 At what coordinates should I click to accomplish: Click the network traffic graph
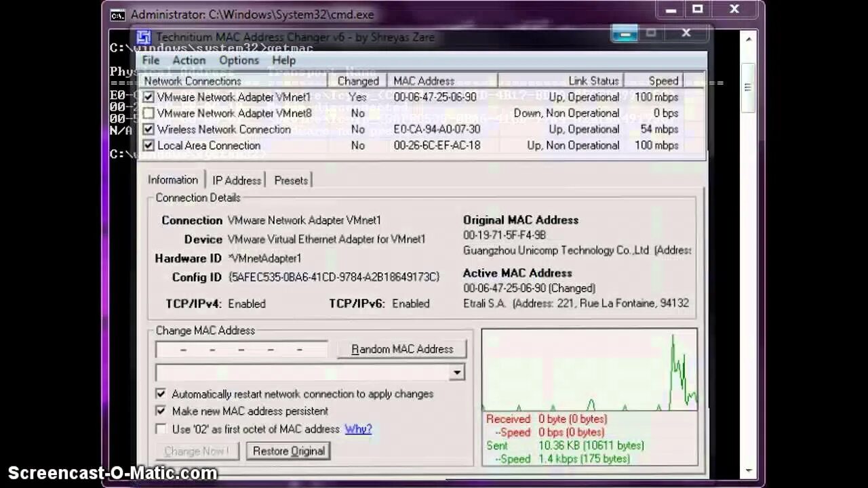click(589, 370)
